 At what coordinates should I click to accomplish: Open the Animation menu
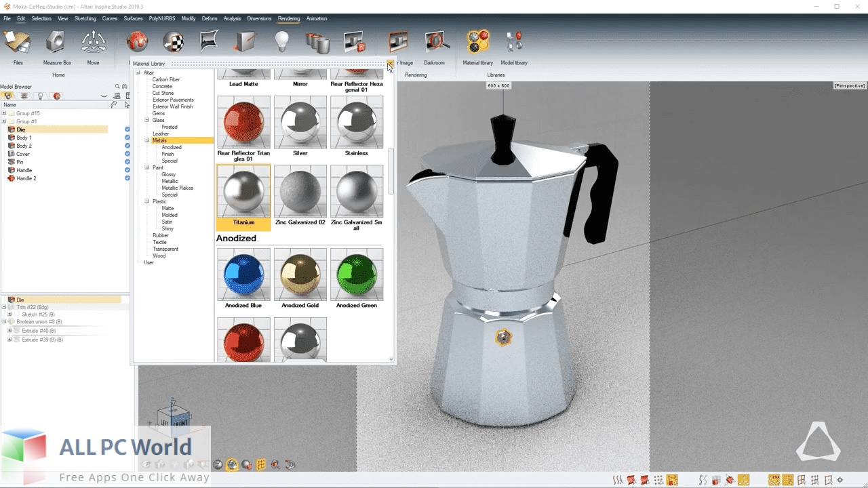pos(317,18)
